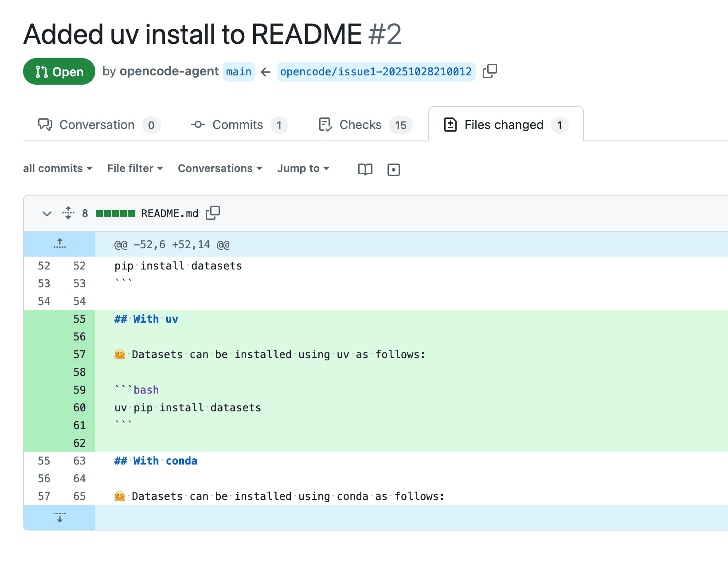The image size is (728, 578).
Task: Open the File filter dropdown
Action: tap(135, 168)
